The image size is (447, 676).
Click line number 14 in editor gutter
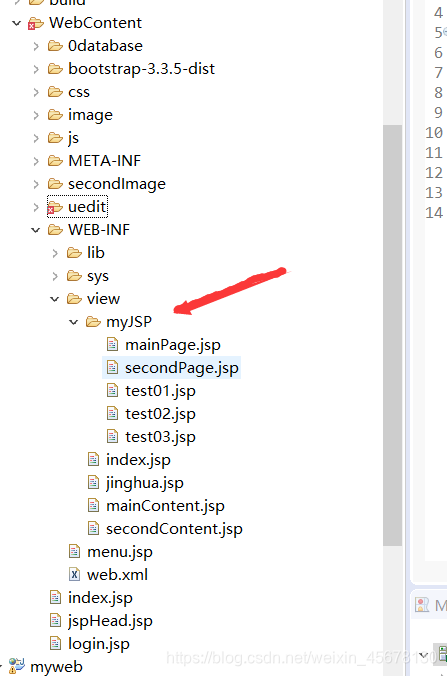[434, 213]
